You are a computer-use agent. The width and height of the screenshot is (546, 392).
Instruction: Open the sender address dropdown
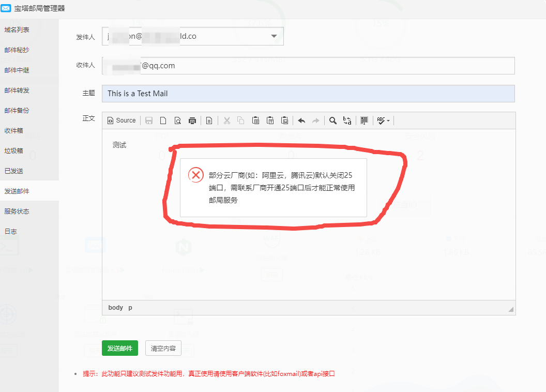pos(193,36)
